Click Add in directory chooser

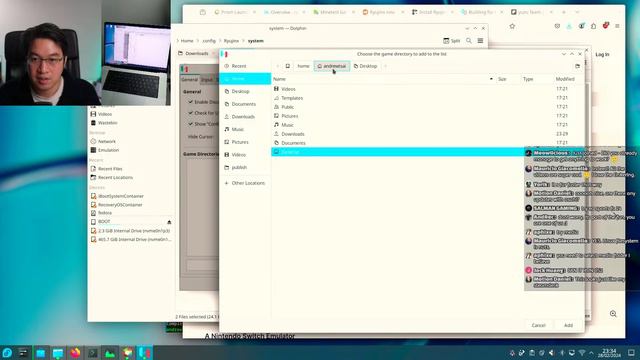[568, 325]
